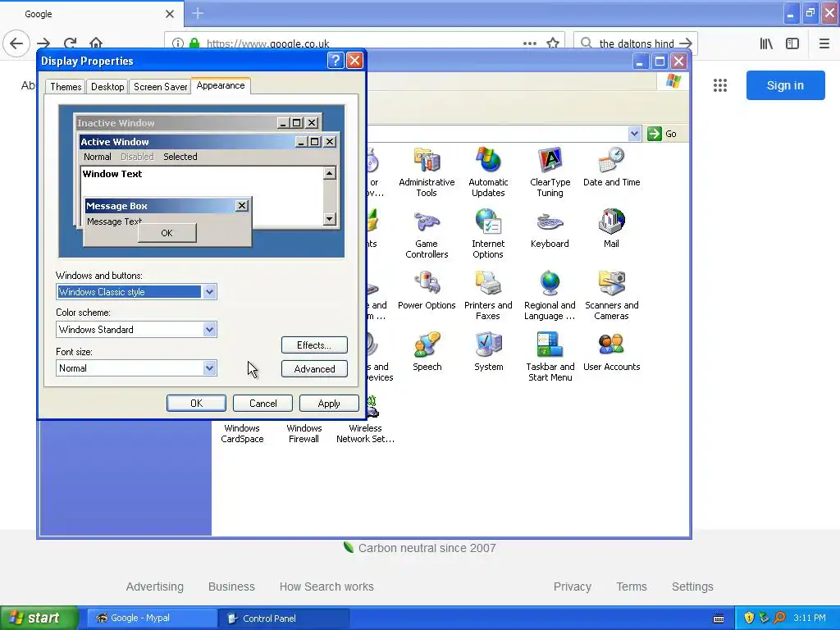This screenshot has height=630, width=840.
Task: Open the Windows start menu
Action: pos(39,618)
